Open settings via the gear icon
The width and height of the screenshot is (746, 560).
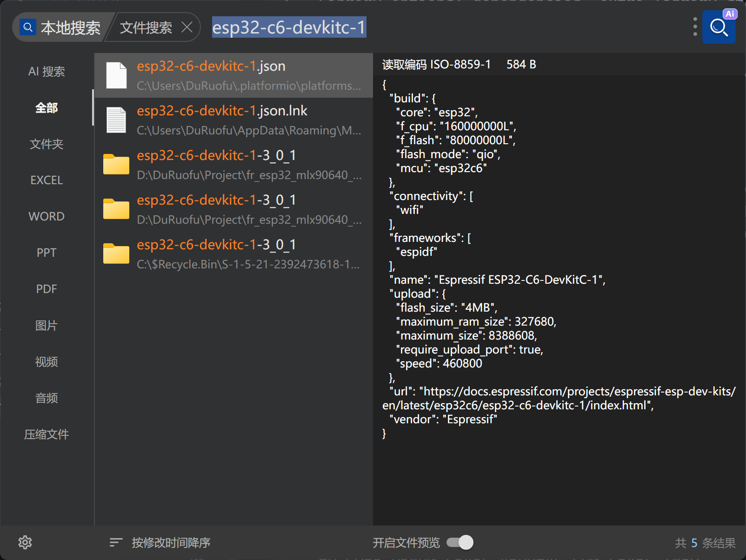point(25,542)
